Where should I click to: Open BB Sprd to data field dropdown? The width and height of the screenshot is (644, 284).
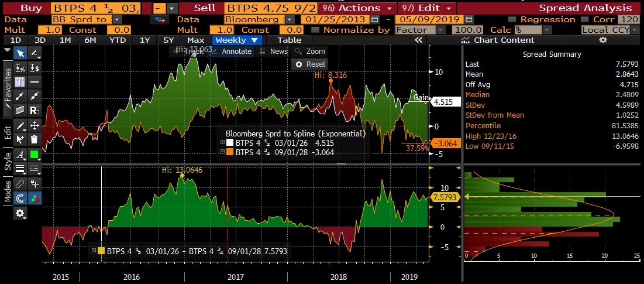click(x=117, y=19)
